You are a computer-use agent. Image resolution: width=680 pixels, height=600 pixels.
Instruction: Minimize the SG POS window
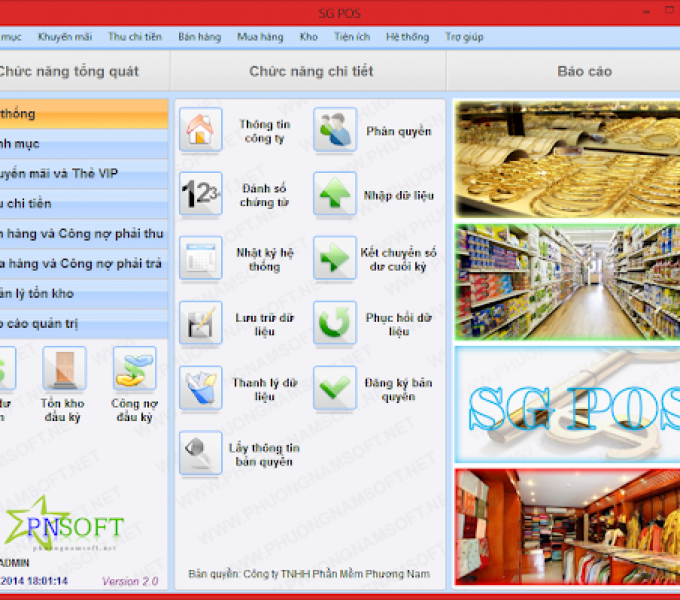point(646,12)
